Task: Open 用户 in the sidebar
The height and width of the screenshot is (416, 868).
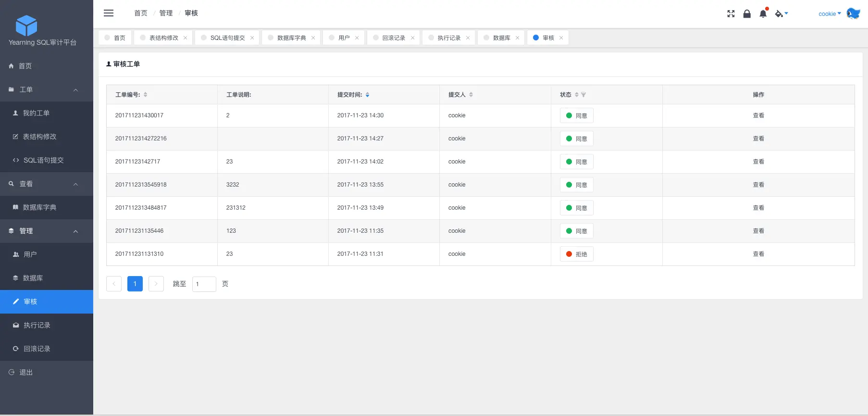Action: [x=47, y=255]
